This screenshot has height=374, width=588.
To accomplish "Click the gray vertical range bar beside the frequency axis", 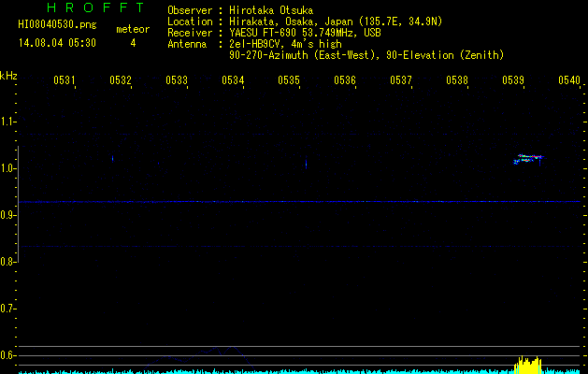I will tap(18, 204).
